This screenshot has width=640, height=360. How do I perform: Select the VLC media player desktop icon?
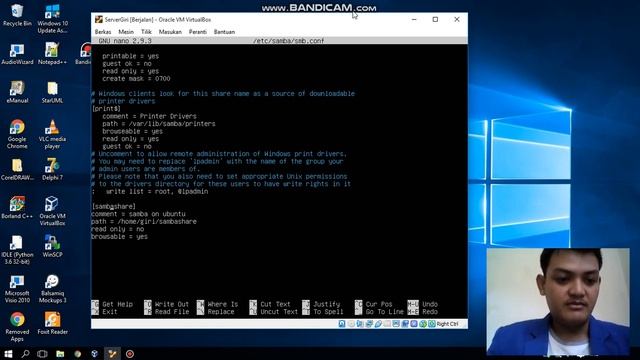pos(52,134)
